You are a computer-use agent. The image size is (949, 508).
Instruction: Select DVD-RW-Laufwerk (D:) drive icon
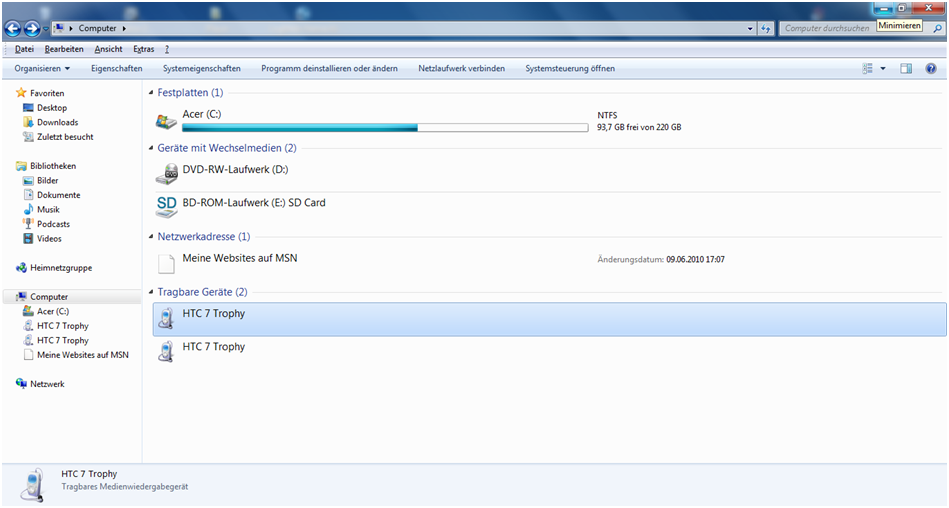[166, 175]
